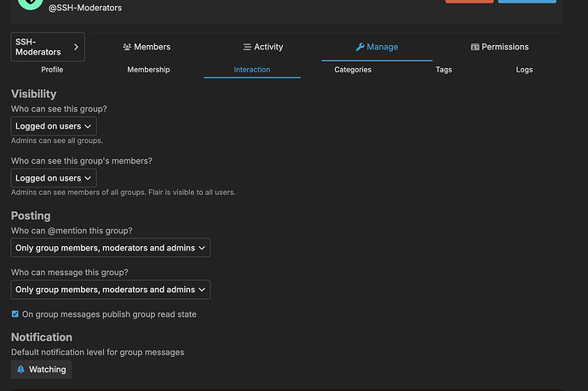Screen dimensions: 588x391
Task: Click 'Default notification level for group messages' label
Action: pyautogui.click(x=97, y=353)
